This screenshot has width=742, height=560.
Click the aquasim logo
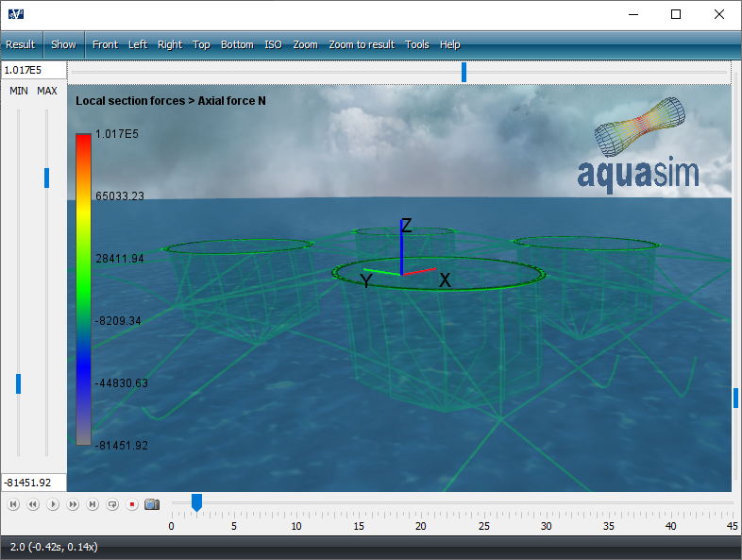point(638,145)
